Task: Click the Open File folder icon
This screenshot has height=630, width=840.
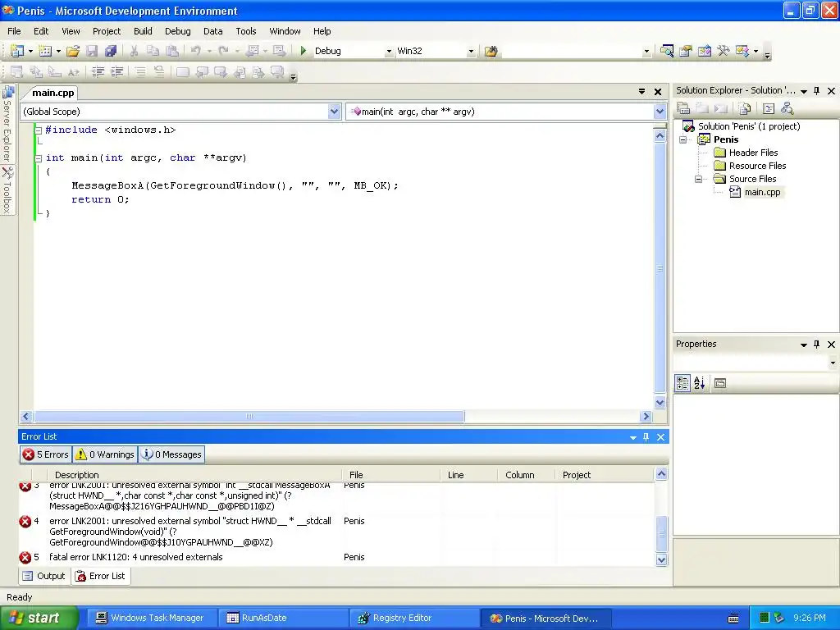Action: pos(73,51)
